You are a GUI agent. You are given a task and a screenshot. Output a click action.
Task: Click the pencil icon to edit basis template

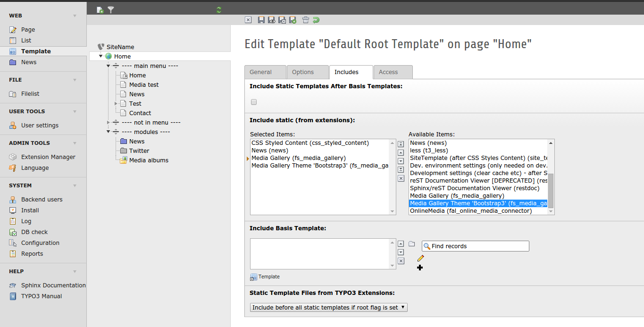click(420, 258)
